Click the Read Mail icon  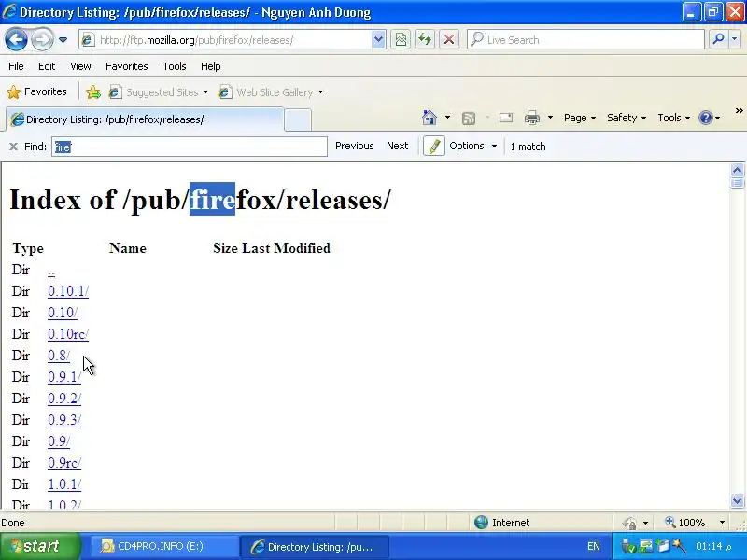(x=506, y=118)
